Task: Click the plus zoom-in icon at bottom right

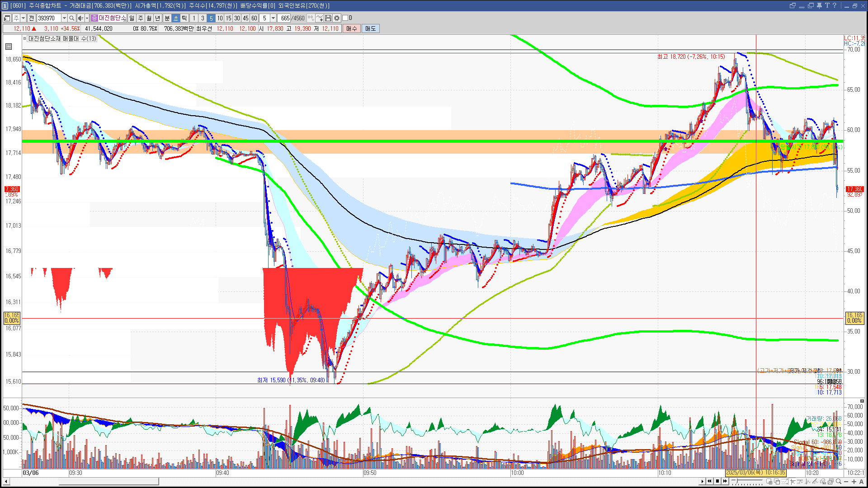Action: [854, 481]
